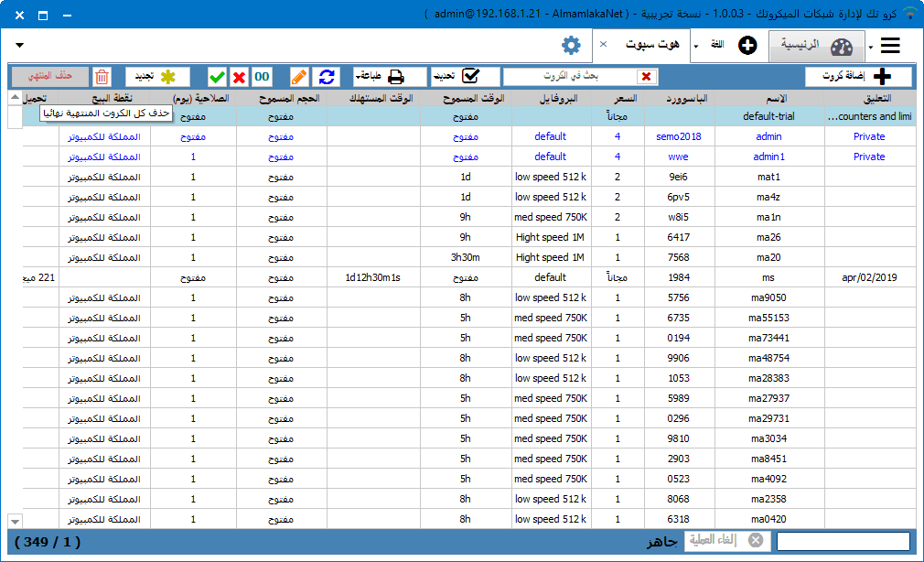
Task: Expand arrow next to hamburger menu
Action: [871, 48]
